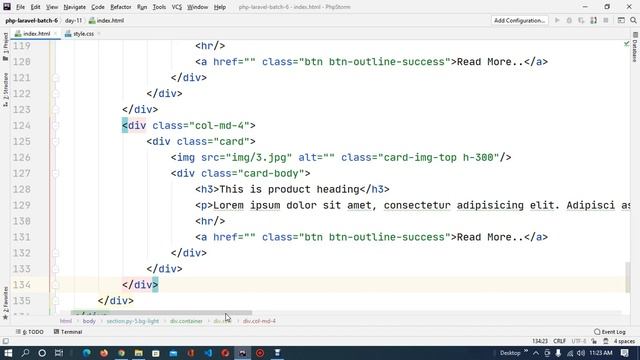Open the Terminal tool window
The image size is (640, 360).
tap(68, 332)
